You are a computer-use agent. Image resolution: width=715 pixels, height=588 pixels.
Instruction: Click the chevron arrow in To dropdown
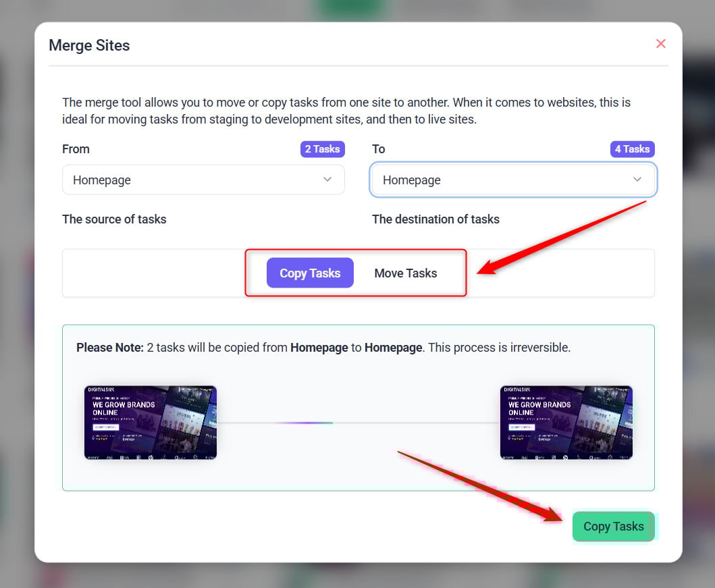[637, 180]
